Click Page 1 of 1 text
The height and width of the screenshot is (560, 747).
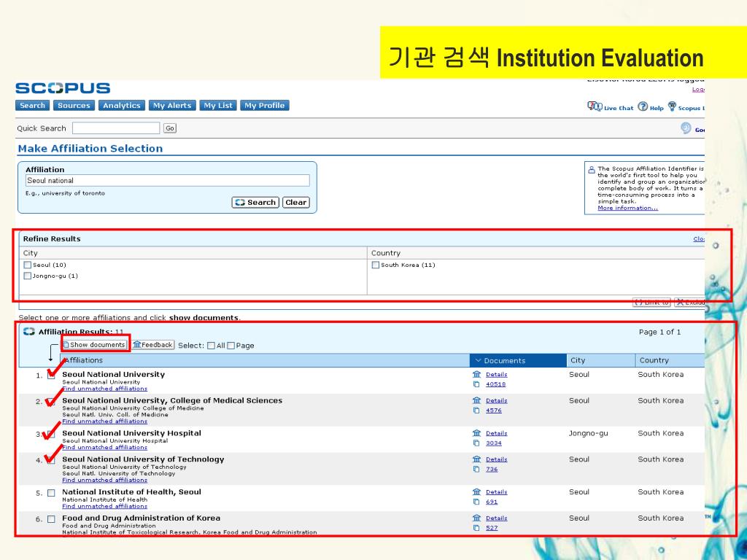tap(659, 332)
